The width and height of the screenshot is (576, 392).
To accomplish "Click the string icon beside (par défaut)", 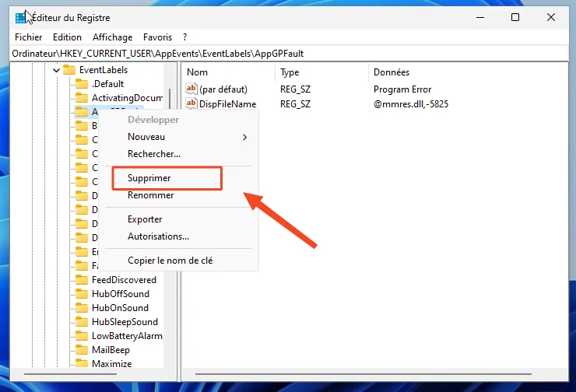I will pyautogui.click(x=191, y=89).
